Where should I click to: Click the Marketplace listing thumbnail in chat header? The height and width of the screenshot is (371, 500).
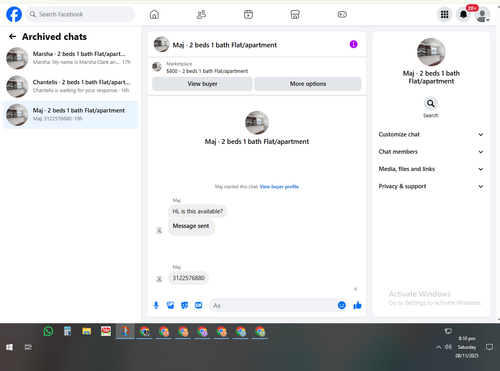click(x=157, y=67)
